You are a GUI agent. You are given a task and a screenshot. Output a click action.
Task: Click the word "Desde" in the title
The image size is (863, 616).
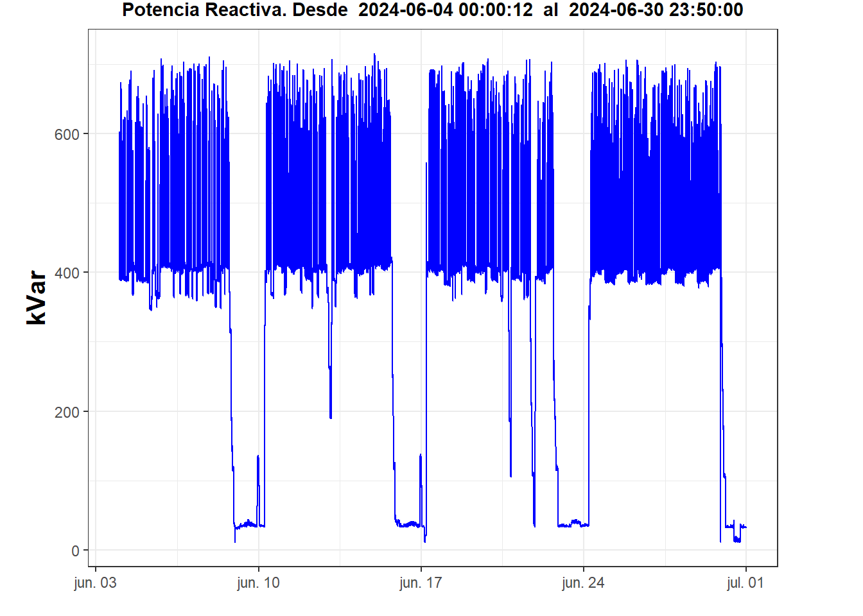coord(320,10)
